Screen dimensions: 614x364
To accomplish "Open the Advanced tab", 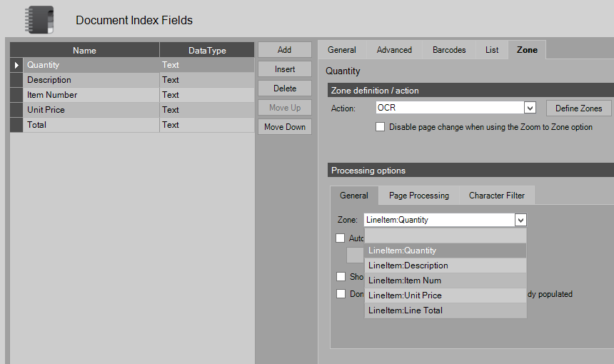I will click(394, 50).
